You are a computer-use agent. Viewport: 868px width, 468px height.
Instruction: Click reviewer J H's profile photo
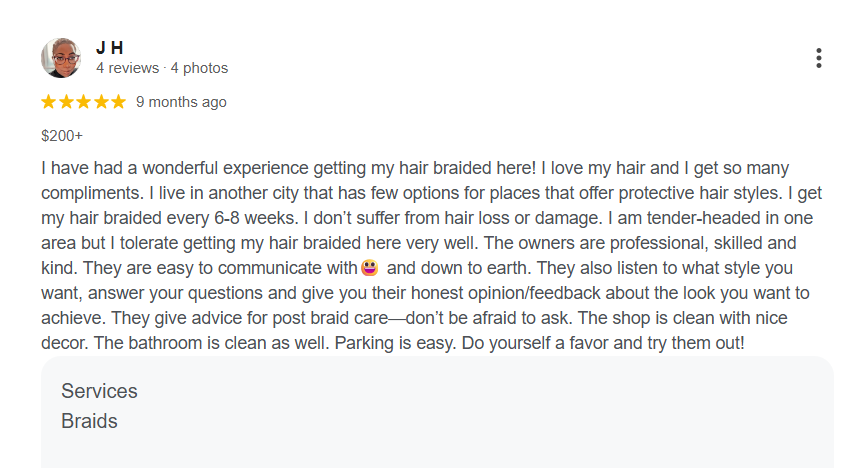coord(60,58)
